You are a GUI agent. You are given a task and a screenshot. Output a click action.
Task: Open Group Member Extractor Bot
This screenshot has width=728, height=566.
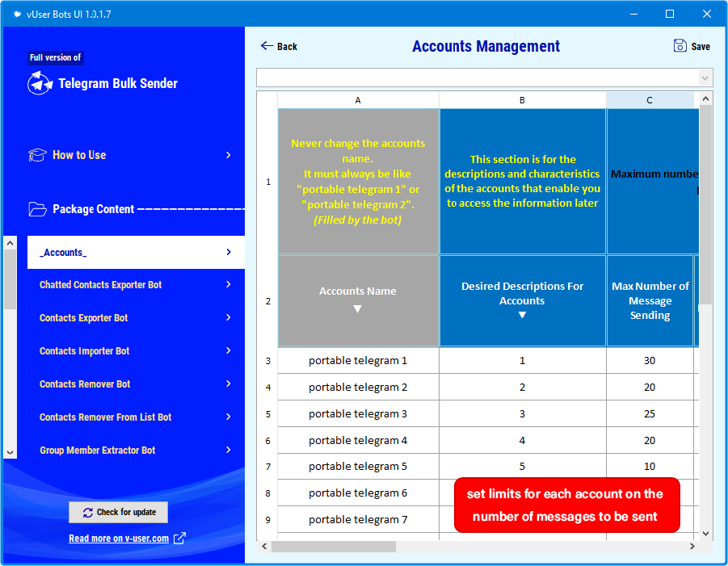[x=136, y=451]
